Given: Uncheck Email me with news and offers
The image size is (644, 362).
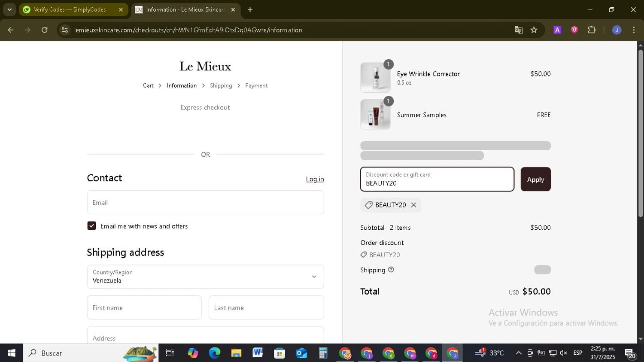Looking at the screenshot, I should coord(91,226).
